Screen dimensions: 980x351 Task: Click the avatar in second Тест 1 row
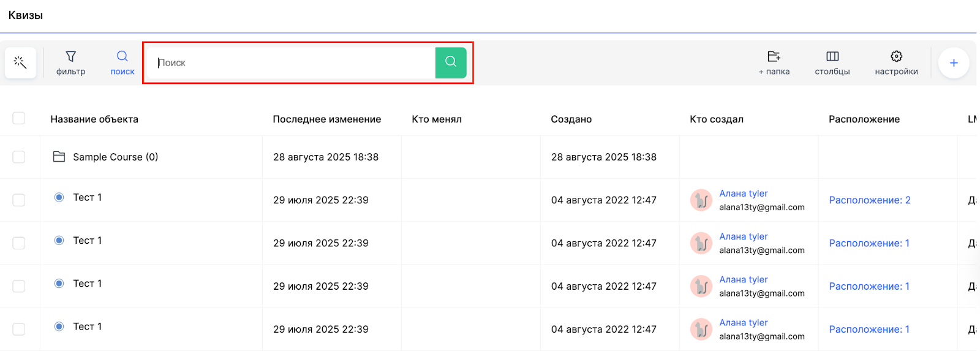(701, 243)
